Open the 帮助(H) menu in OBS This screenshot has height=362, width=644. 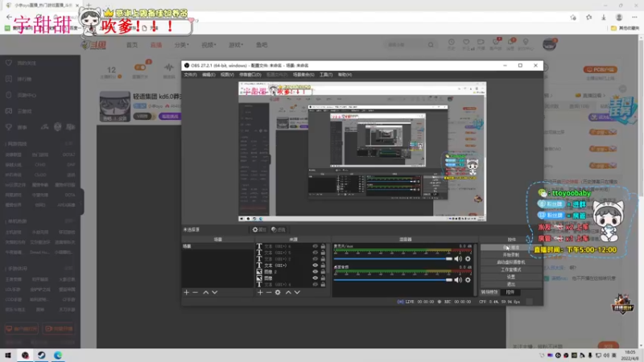point(345,75)
